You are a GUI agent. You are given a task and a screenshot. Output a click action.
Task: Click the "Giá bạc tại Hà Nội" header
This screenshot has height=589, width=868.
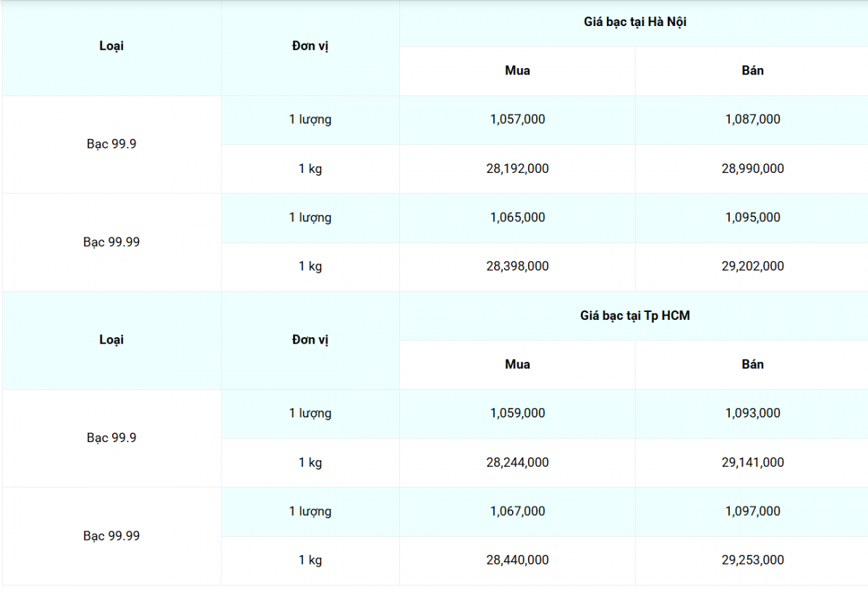tap(634, 22)
